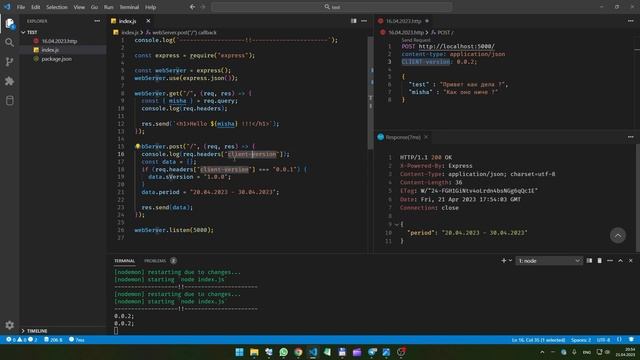Open Selection menu
This screenshot has width=640, height=360.
tap(57, 7)
